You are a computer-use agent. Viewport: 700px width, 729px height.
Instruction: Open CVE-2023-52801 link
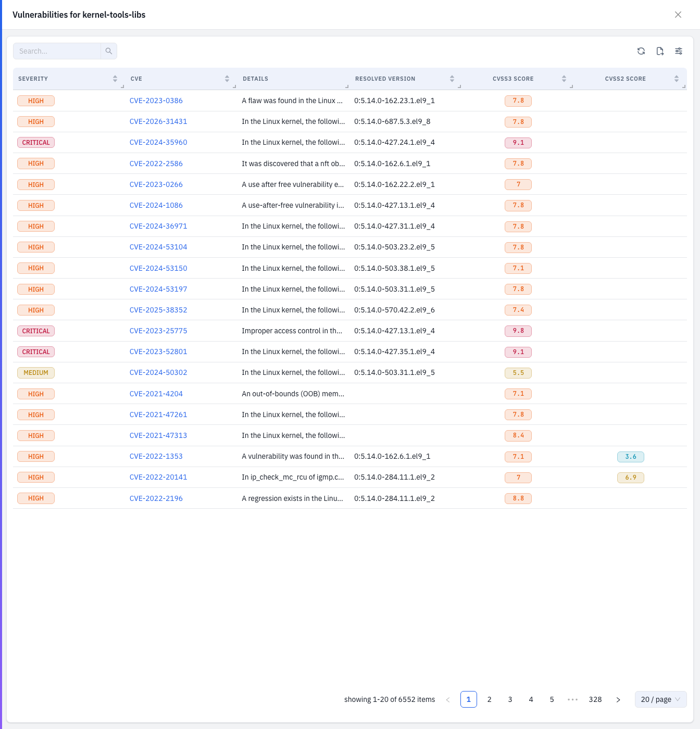158,351
